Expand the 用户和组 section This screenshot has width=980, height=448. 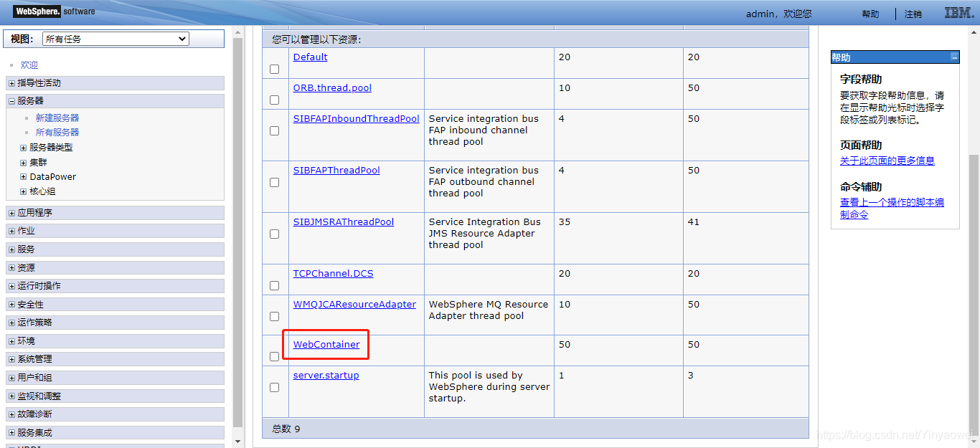click(11, 378)
